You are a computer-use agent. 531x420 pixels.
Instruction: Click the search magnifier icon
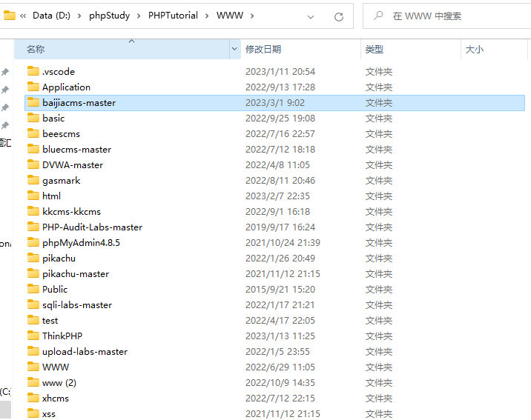(378, 16)
